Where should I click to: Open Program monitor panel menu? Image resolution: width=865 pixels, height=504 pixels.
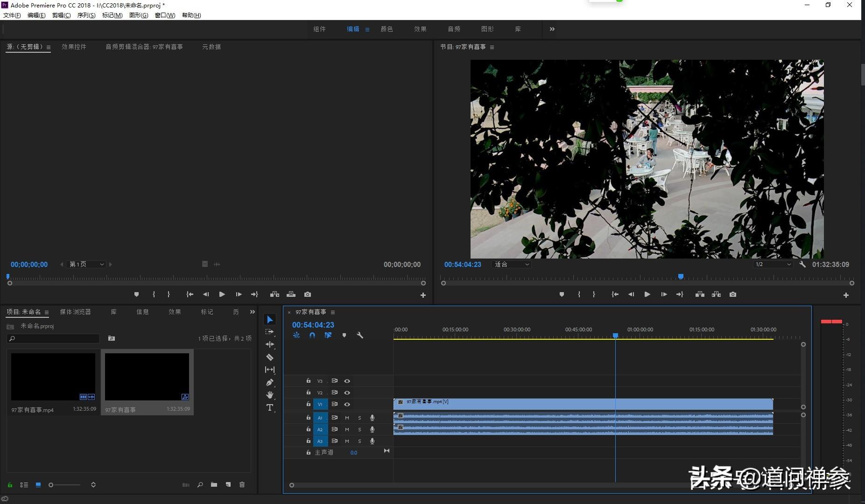(492, 47)
